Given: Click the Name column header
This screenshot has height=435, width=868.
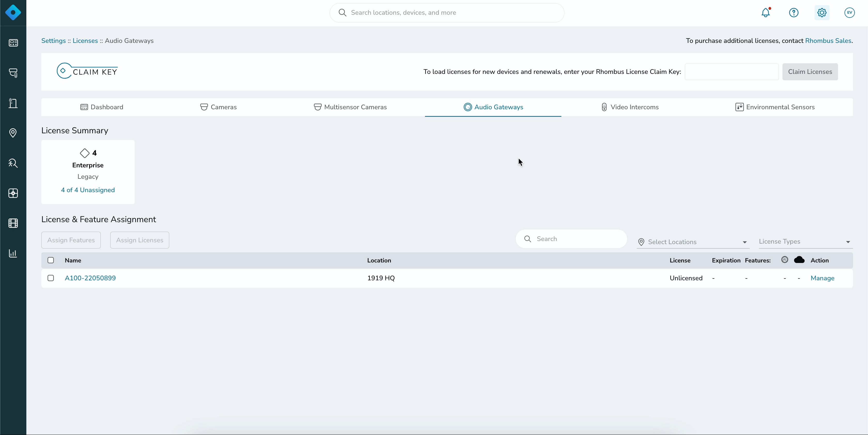Looking at the screenshot, I should pyautogui.click(x=73, y=260).
